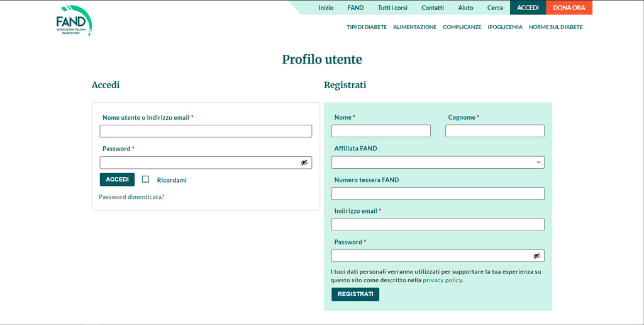Open the Password dimenticata? link
644x325 pixels.
[131, 197]
